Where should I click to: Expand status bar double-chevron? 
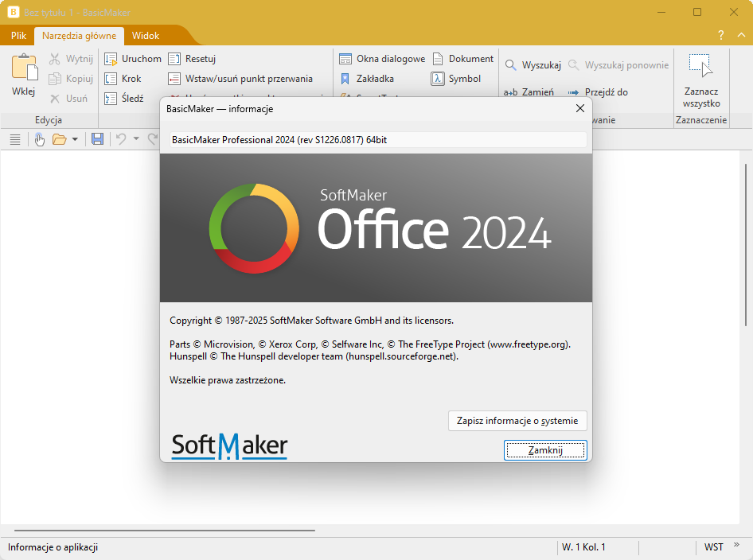[x=736, y=545]
